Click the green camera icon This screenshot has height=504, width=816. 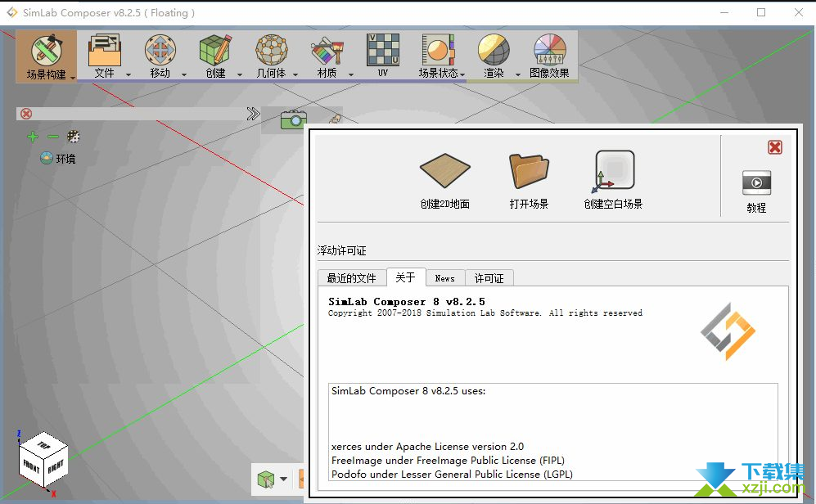[x=294, y=119]
